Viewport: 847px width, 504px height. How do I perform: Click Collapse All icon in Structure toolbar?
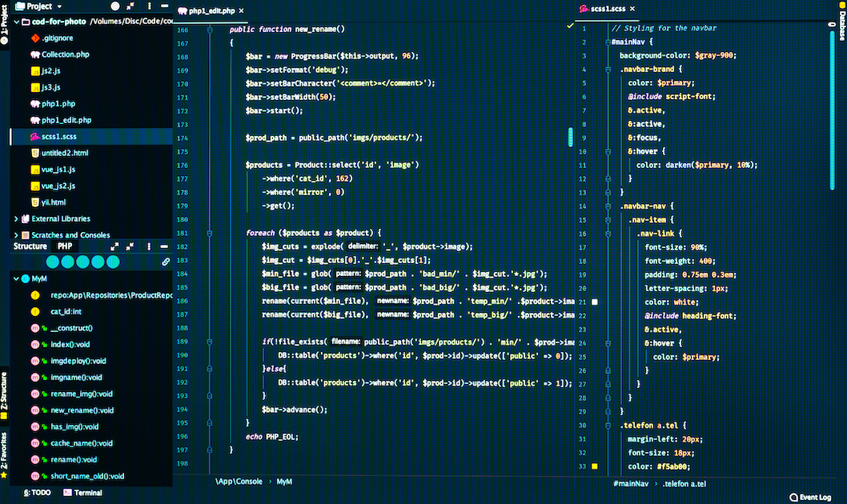tap(130, 246)
